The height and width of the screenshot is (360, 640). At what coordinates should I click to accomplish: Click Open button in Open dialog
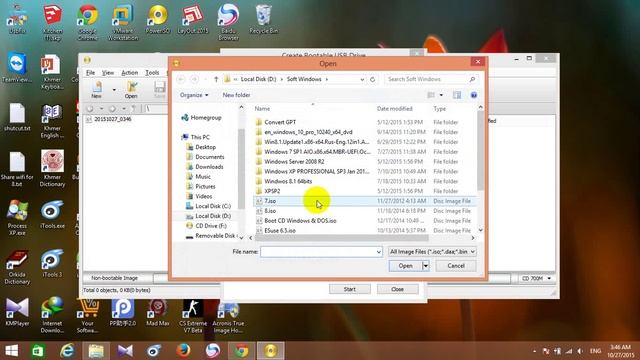pyautogui.click(x=405, y=266)
